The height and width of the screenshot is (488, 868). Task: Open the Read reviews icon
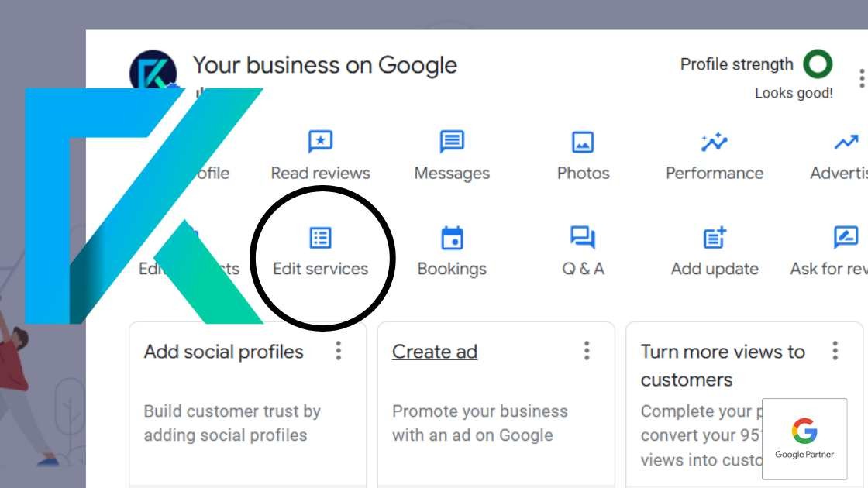[x=319, y=142]
